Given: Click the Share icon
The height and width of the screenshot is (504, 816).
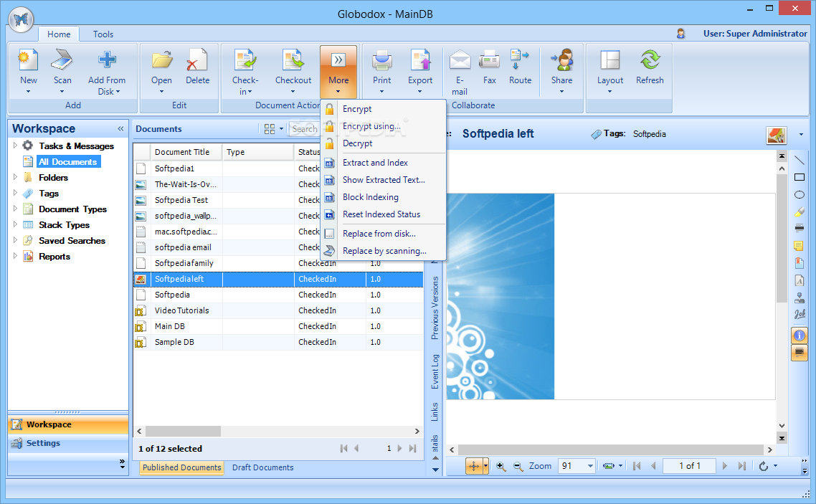Looking at the screenshot, I should coord(562,60).
